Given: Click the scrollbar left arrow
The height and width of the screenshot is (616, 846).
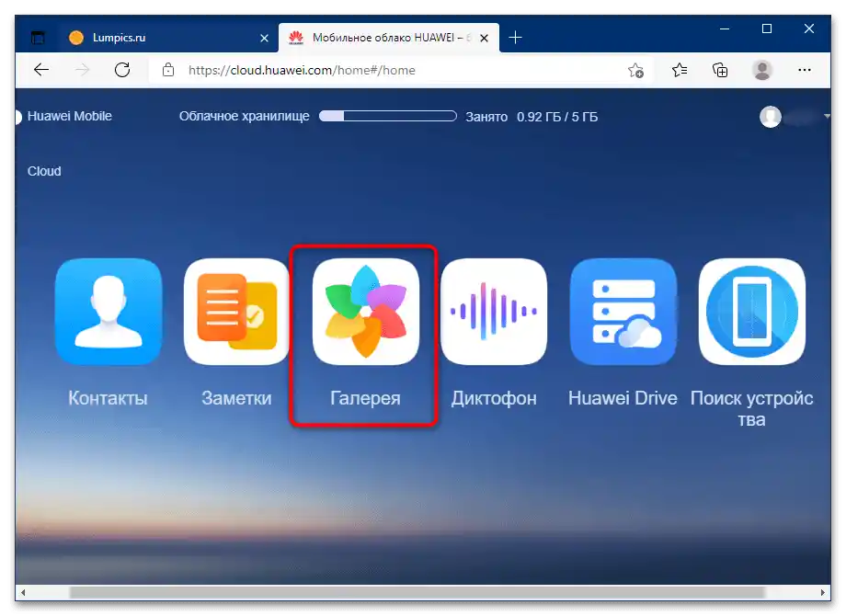Looking at the screenshot, I should [x=22, y=592].
